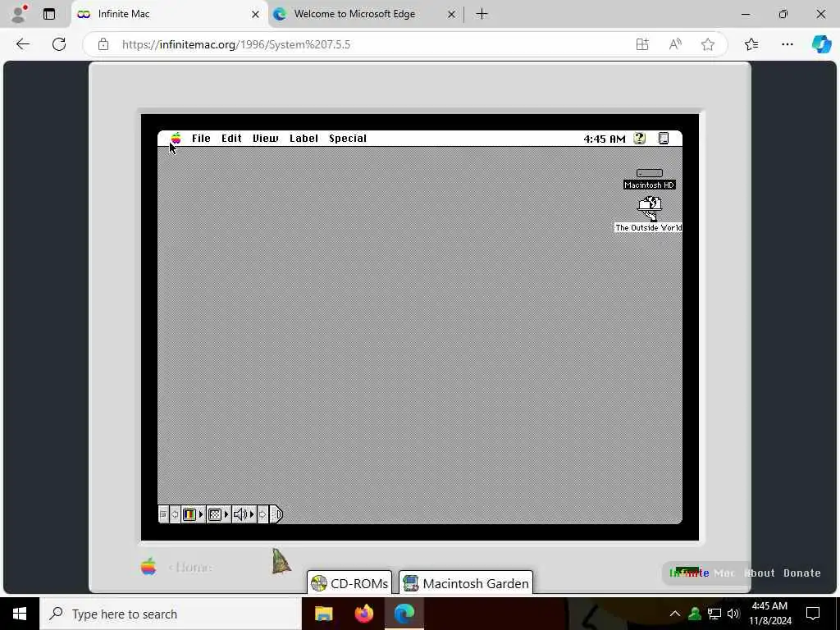
Task: Select The Outside World drive icon
Action: coord(650,208)
